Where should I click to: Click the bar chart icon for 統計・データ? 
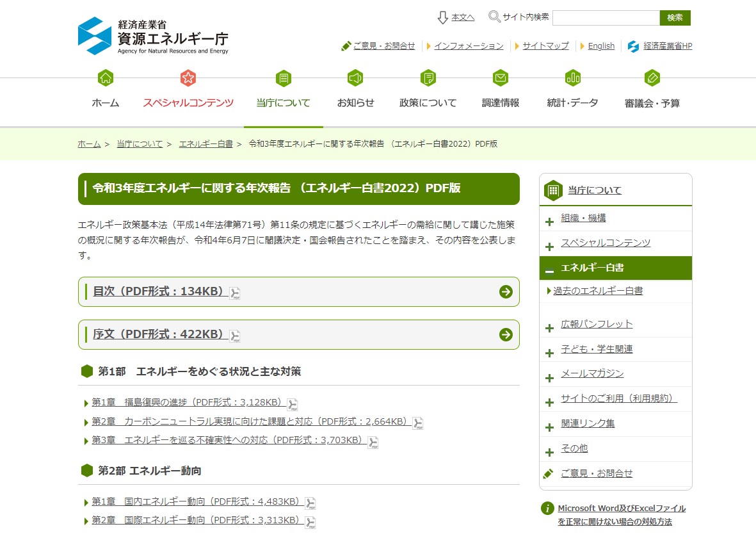(572, 78)
